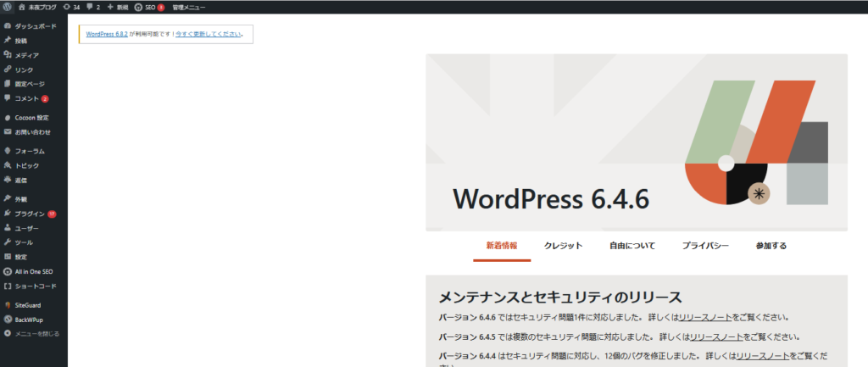Open the 管理メニュー toolbar item
This screenshot has width=868, height=367.
coord(189,7)
